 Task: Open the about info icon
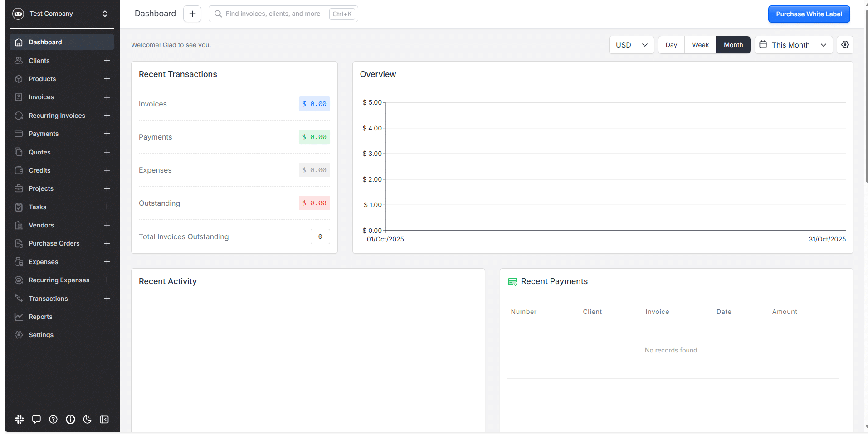coord(70,420)
